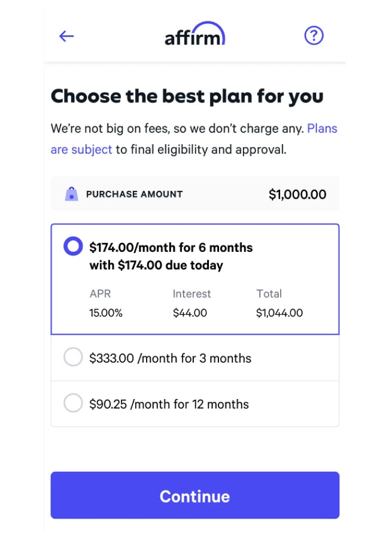Screen dimensions: 392x554
Task: Choose the 12 months plan radio button
Action: tap(73, 403)
